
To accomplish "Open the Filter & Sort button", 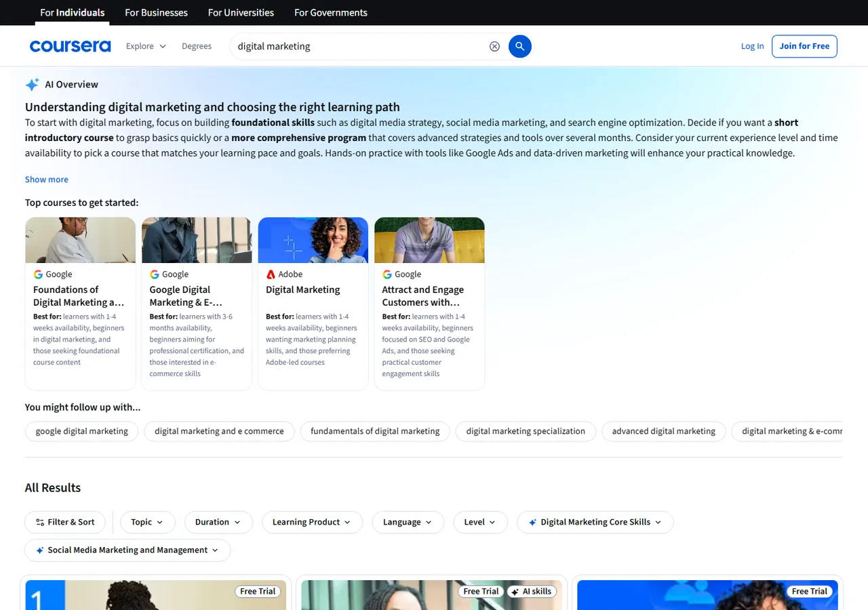I will coord(65,523).
